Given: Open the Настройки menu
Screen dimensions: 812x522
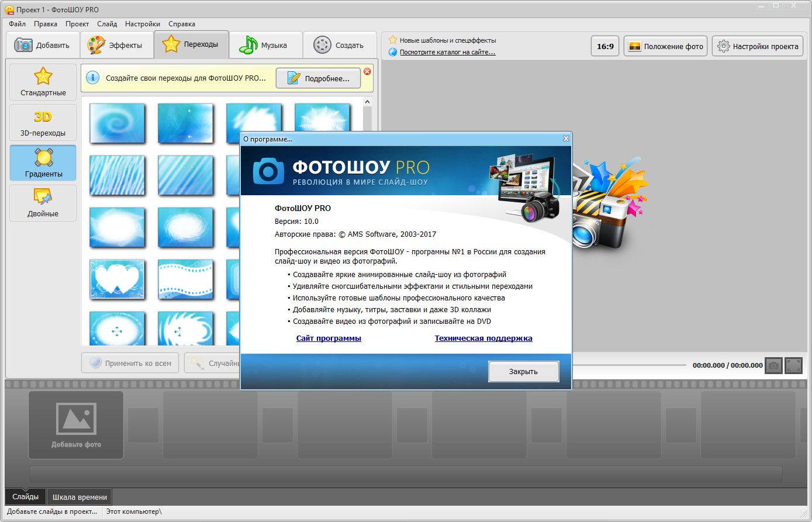Looking at the screenshot, I should click(143, 24).
